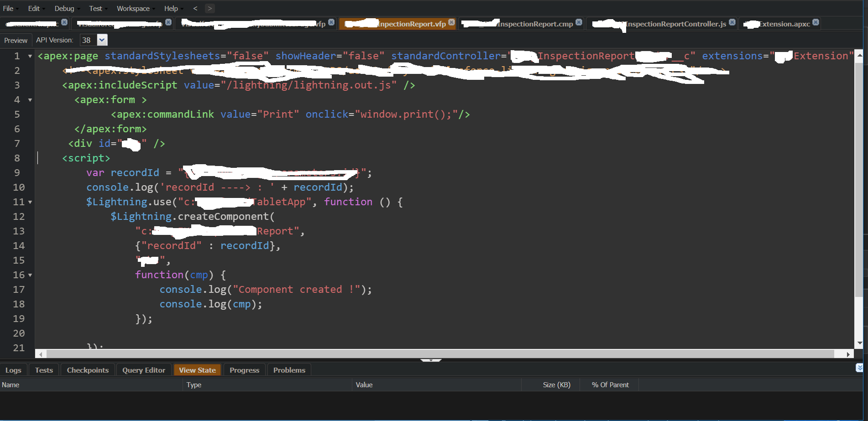Fold the apex:form block at line 4

pos(30,100)
